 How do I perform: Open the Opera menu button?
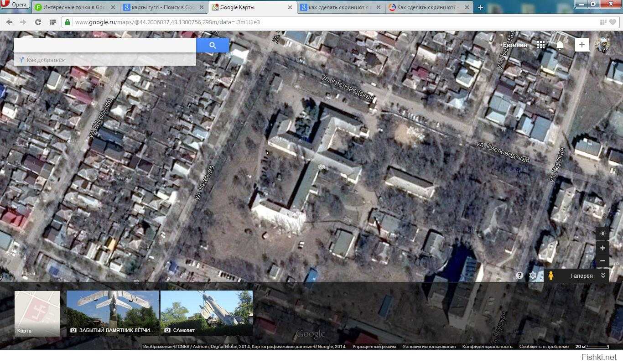[x=16, y=5]
